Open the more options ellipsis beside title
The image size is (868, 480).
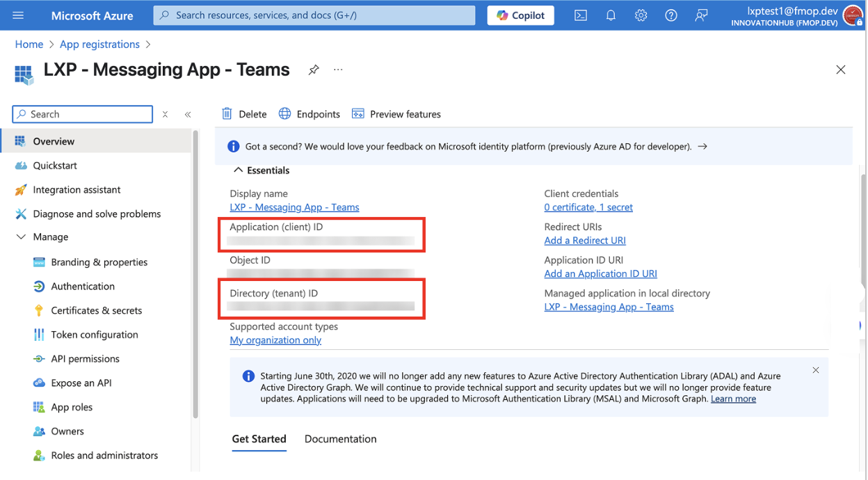[338, 70]
